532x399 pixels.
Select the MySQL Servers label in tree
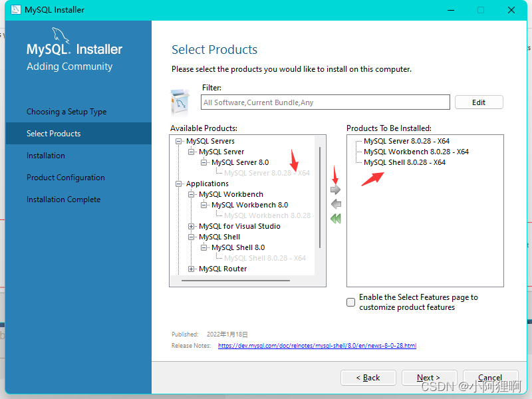(x=210, y=141)
